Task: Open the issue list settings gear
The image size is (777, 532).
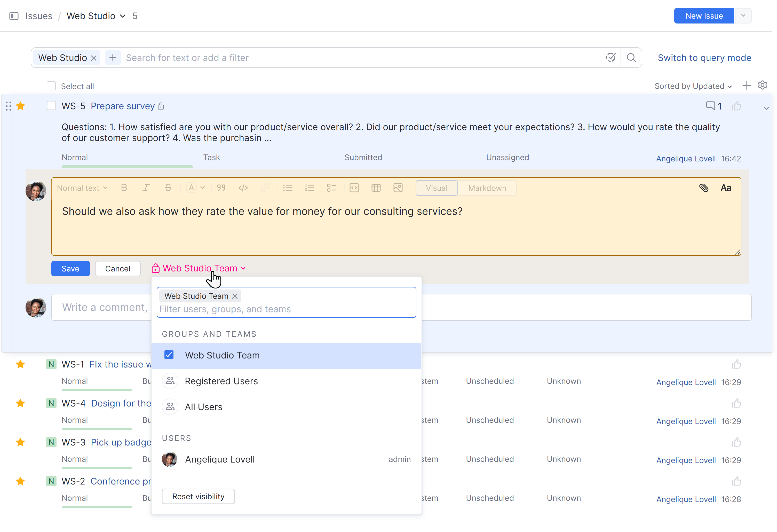Action: (x=763, y=85)
